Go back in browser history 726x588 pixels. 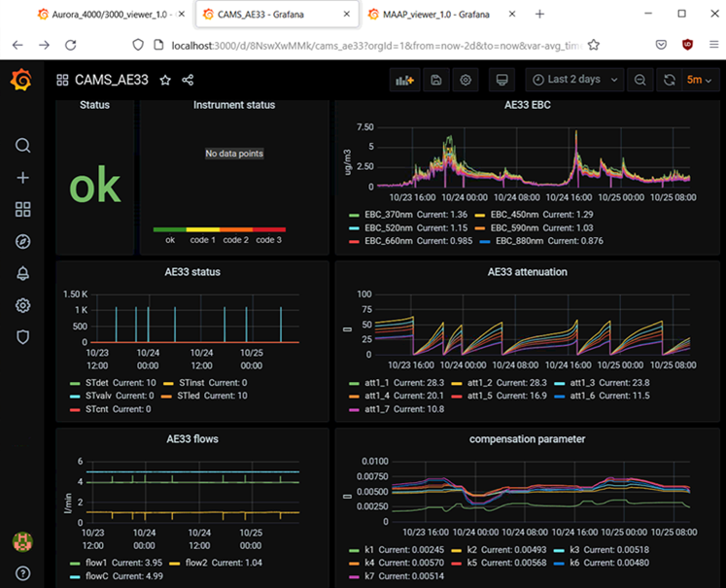point(17,45)
